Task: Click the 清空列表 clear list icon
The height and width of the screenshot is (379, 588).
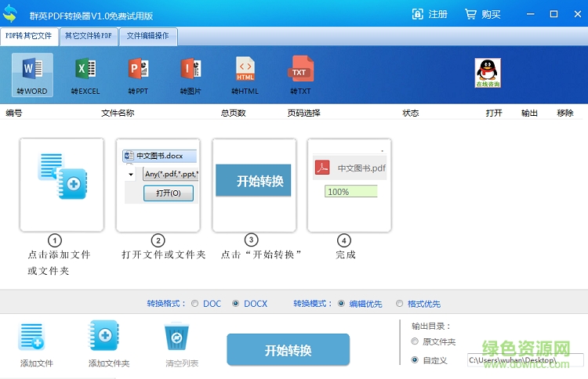Action: [x=176, y=338]
